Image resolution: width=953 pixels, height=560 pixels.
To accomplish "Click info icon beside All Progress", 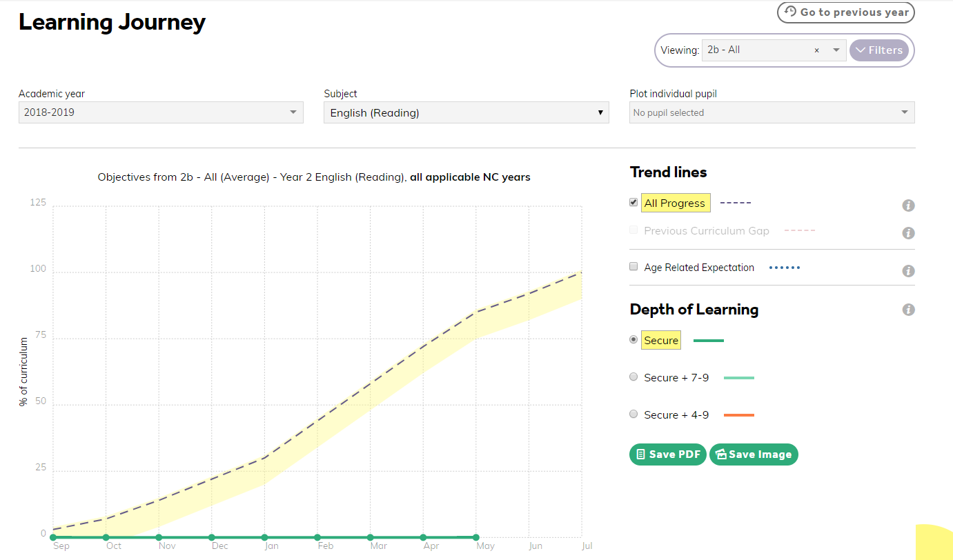I will pyautogui.click(x=908, y=206).
